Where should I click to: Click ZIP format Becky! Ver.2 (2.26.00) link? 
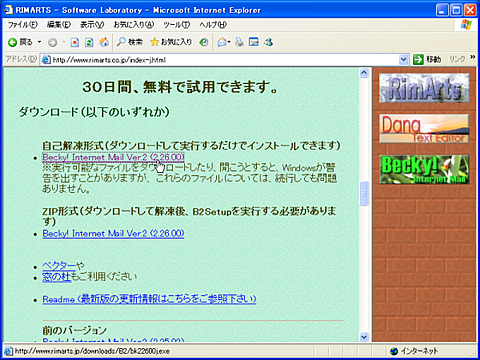(x=113, y=233)
